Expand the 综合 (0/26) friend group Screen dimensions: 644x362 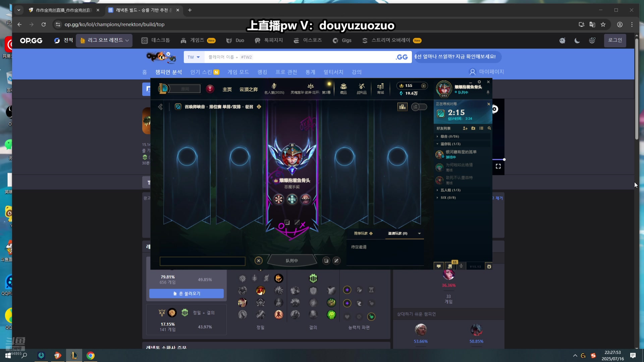462,136
